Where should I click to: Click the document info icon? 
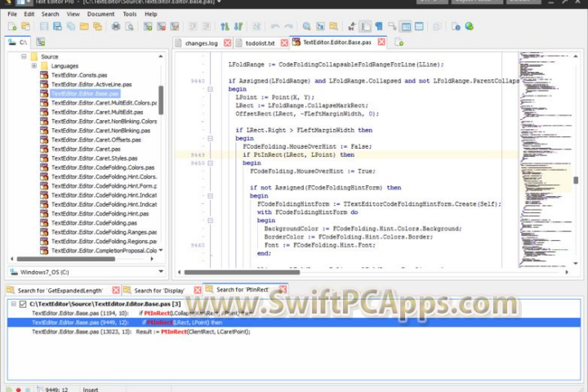[456, 26]
